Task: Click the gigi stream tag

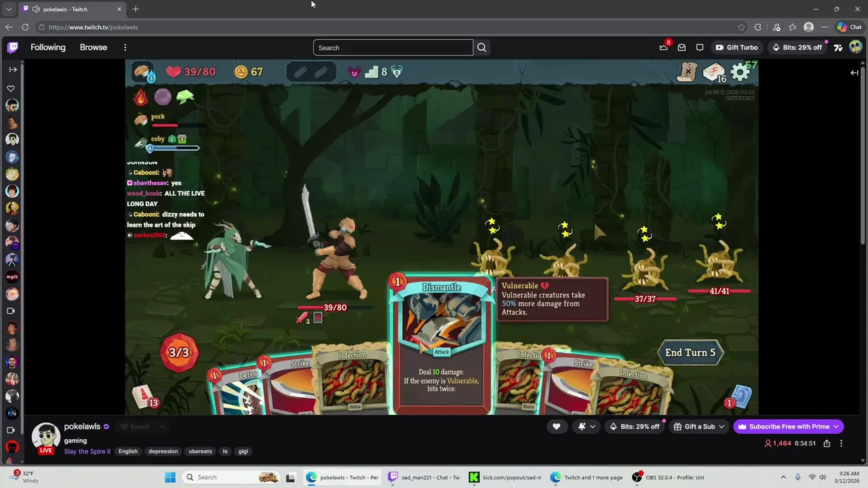Action: click(x=243, y=451)
